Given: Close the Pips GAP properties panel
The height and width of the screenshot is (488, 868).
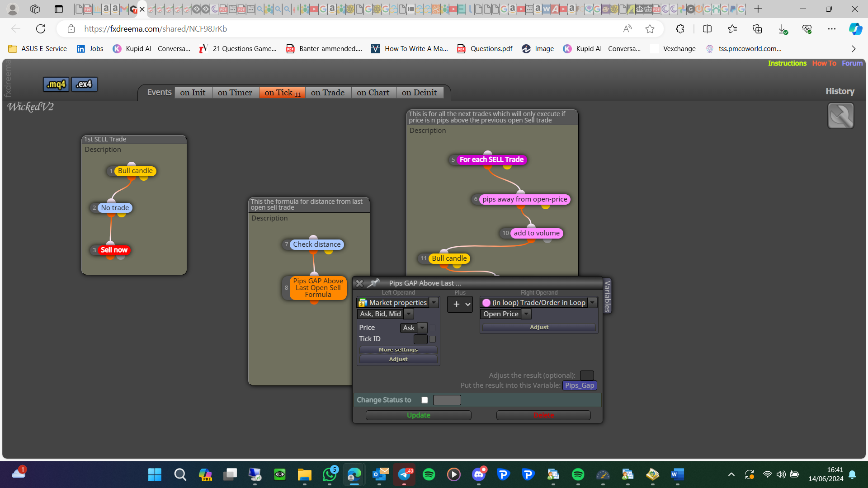Looking at the screenshot, I should point(359,283).
